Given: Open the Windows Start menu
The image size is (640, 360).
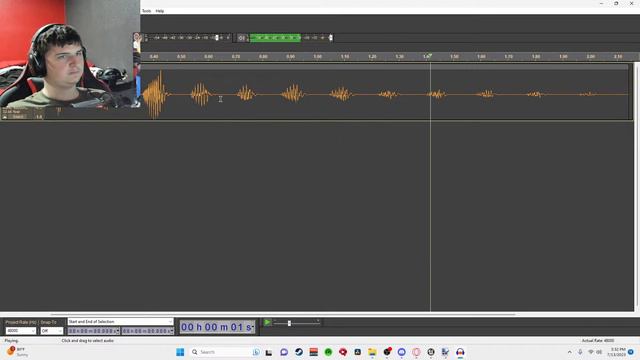Looking at the screenshot, I should [x=180, y=352].
